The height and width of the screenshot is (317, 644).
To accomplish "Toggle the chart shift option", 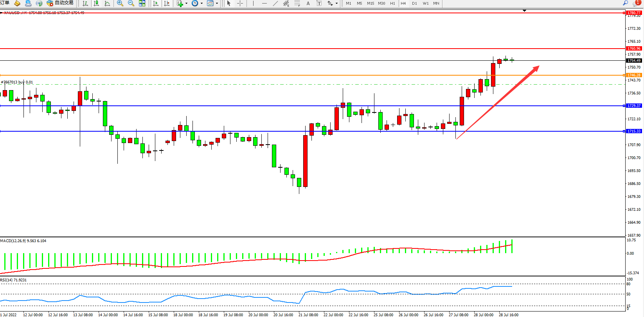I will [x=167, y=3].
